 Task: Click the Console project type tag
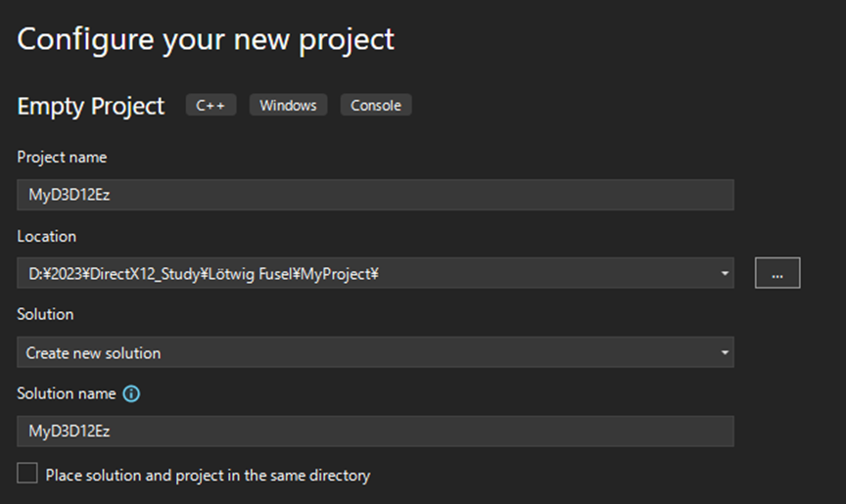click(376, 105)
